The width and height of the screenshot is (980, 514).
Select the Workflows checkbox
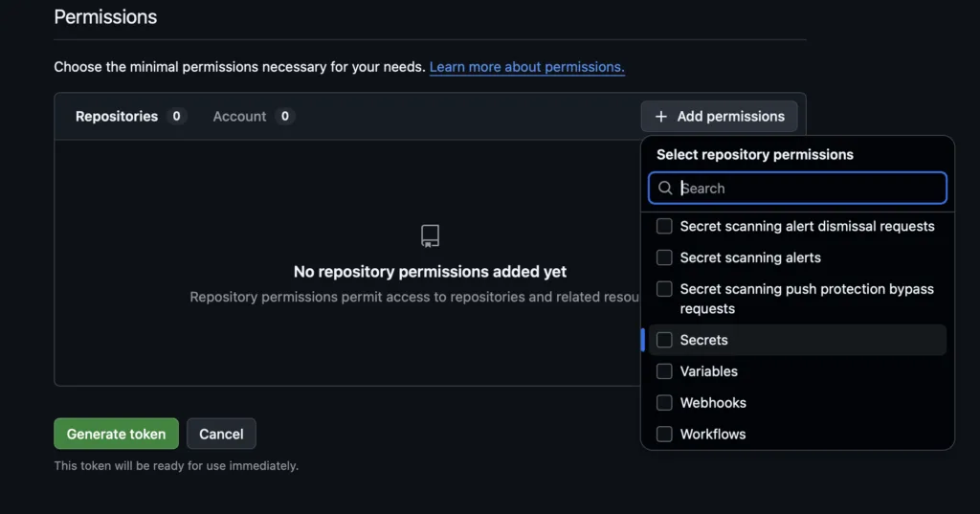664,435
